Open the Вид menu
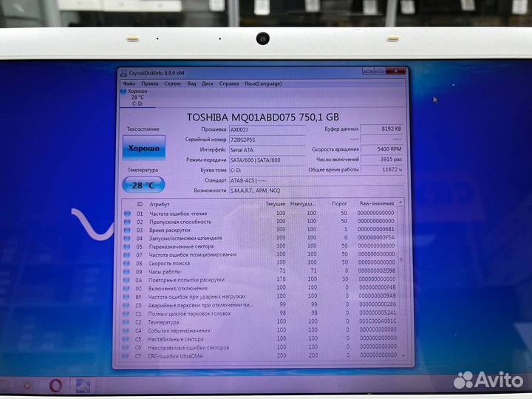Viewport: 532px width, 399px height. pyautogui.click(x=191, y=83)
